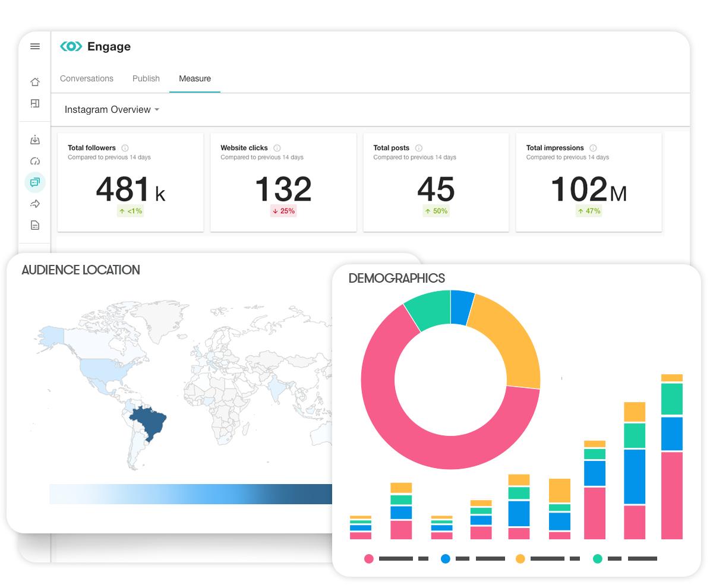Click the Engage eye logo
The width and height of the screenshot is (713, 588).
click(71, 46)
